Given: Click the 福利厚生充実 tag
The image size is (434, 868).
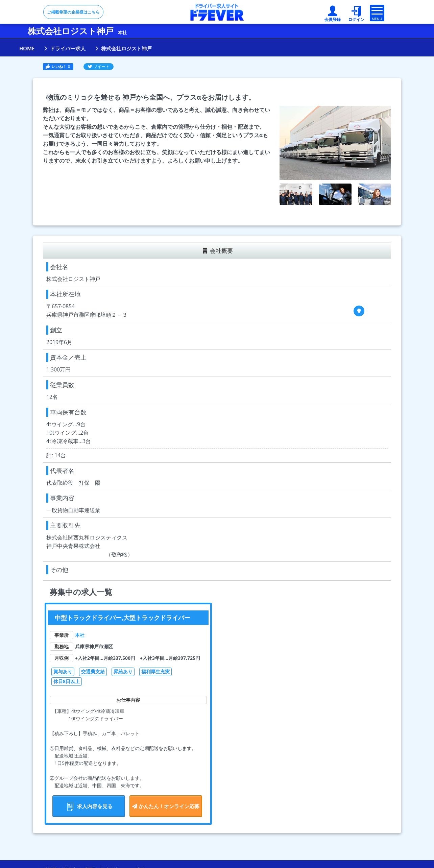Looking at the screenshot, I should pos(155,672).
